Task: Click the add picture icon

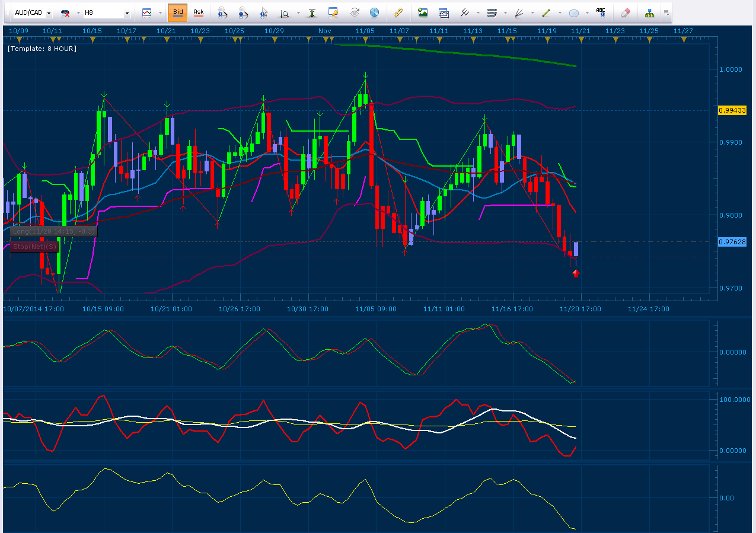Action: point(423,12)
